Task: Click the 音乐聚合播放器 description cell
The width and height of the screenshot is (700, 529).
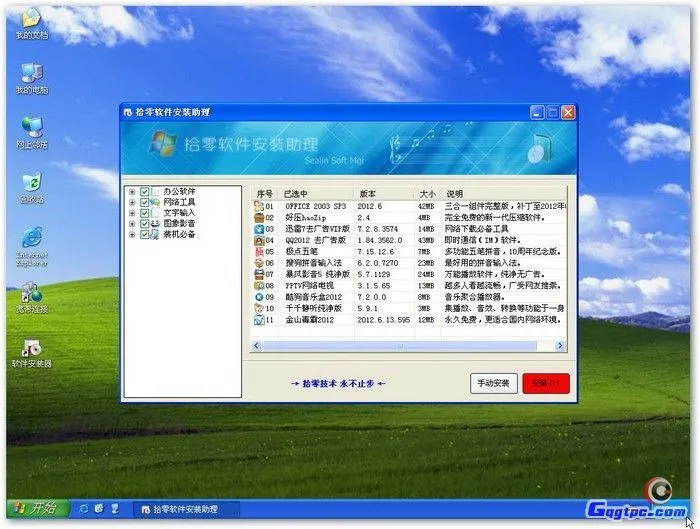Action: point(475,297)
